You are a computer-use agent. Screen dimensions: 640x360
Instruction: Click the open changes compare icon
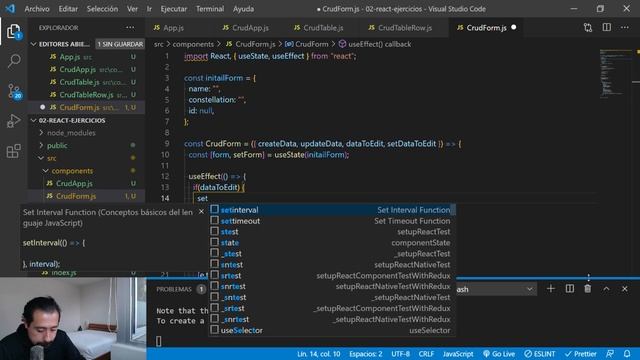tap(588, 28)
